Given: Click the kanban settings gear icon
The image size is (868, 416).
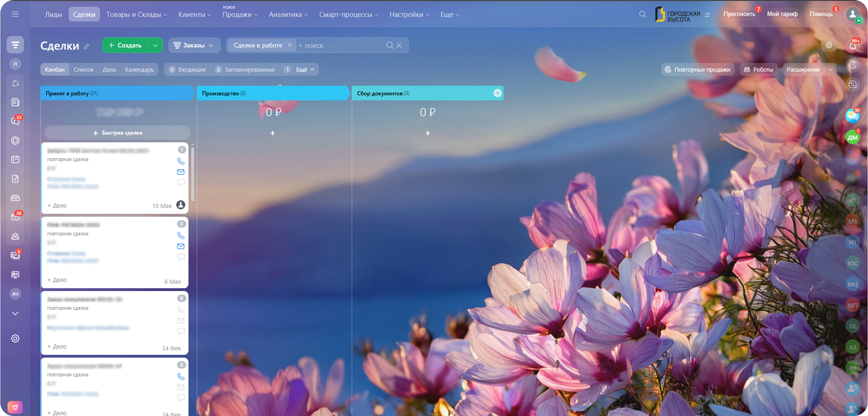Looking at the screenshot, I should (829, 45).
